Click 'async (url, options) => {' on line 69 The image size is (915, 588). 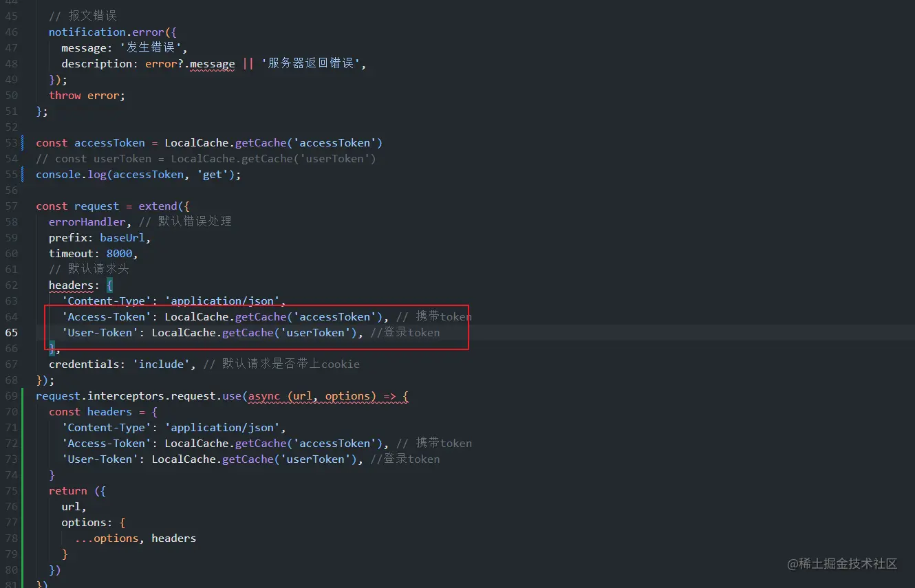(x=328, y=396)
